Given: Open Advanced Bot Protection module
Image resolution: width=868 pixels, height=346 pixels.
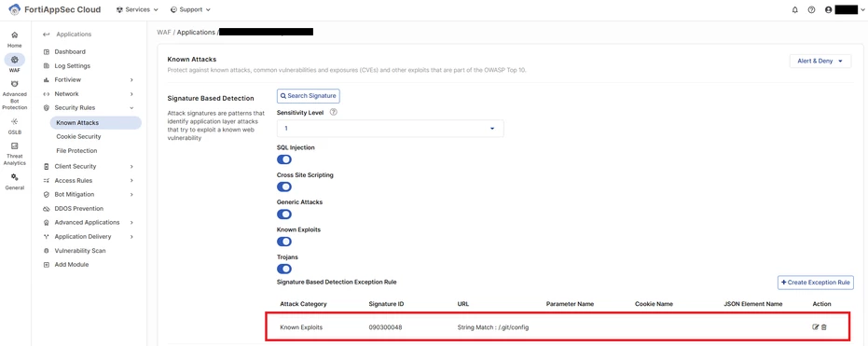Looking at the screenshot, I should (x=14, y=95).
